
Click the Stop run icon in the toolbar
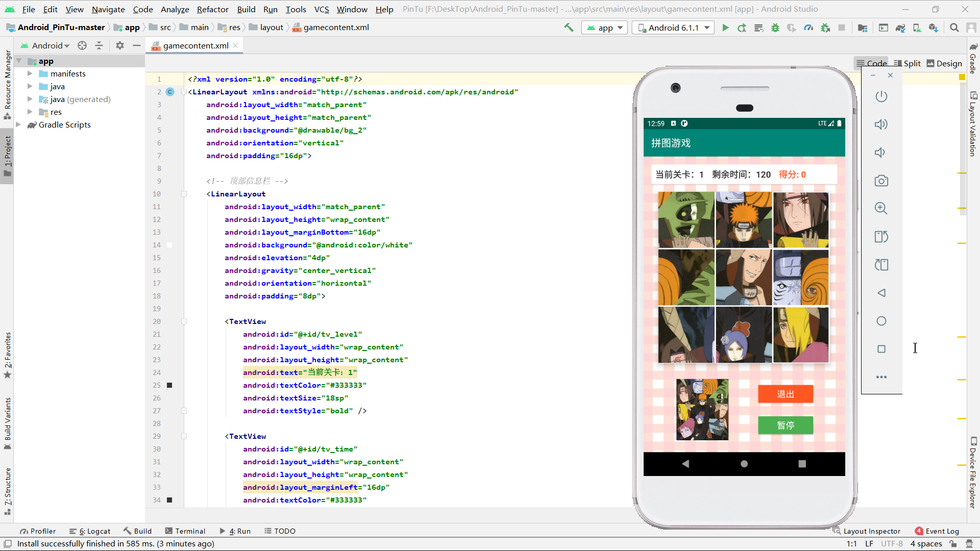coord(842,28)
